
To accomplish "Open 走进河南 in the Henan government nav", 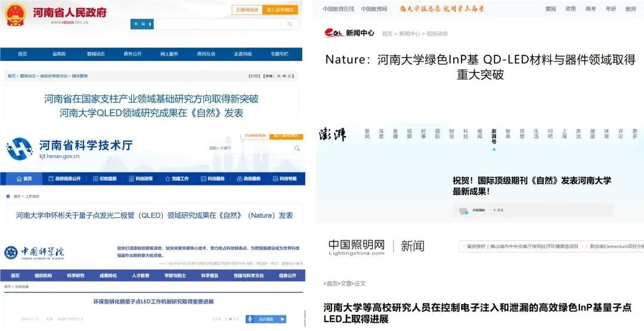I will click(x=243, y=54).
